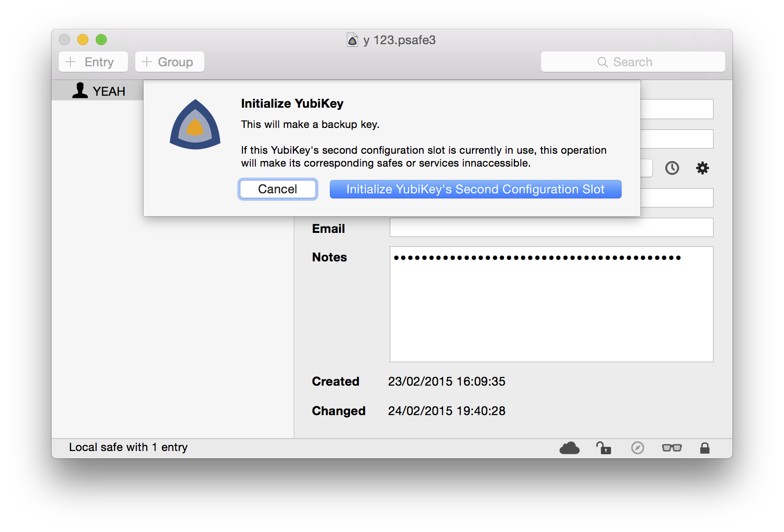The height and width of the screenshot is (532, 784).
Task: Select the YEAH entry in sidebar
Action: (x=97, y=91)
